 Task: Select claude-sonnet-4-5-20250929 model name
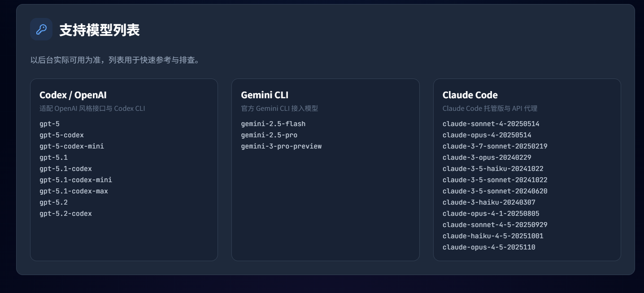click(x=495, y=225)
